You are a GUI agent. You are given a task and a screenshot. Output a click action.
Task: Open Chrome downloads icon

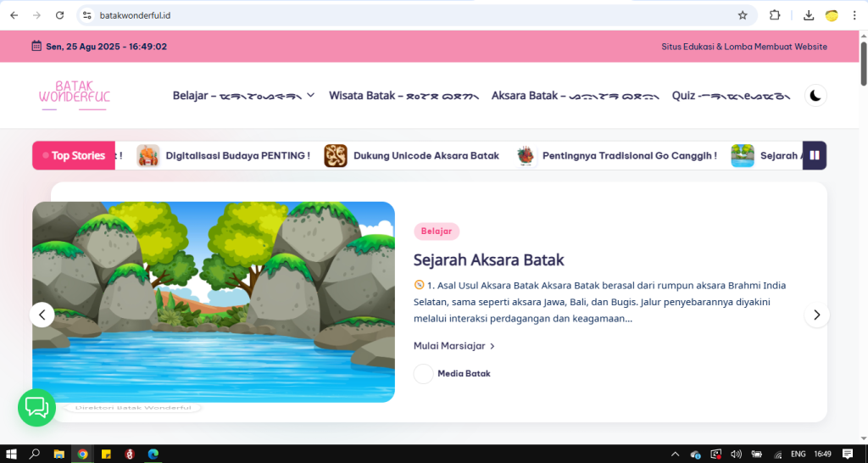[808, 15]
